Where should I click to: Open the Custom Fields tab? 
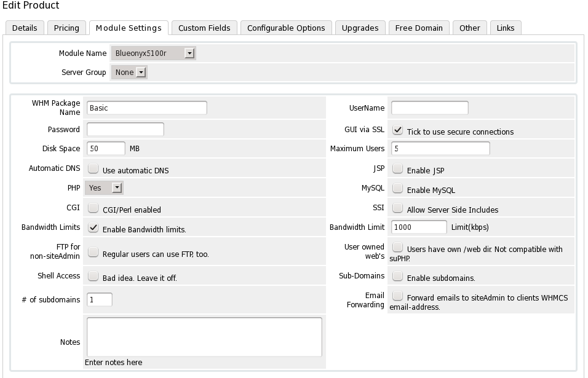[204, 28]
